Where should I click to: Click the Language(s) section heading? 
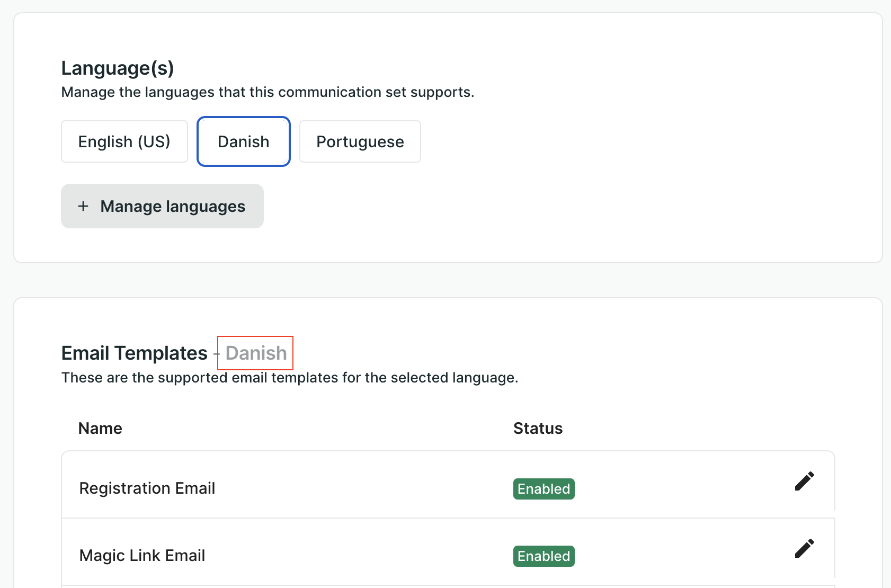pos(118,68)
